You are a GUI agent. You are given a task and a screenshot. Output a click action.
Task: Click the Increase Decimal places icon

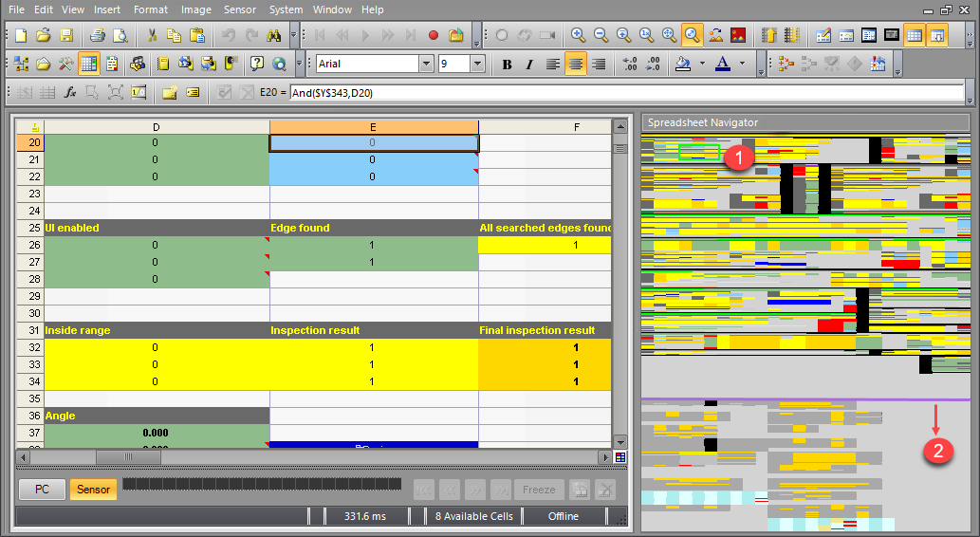tap(630, 65)
